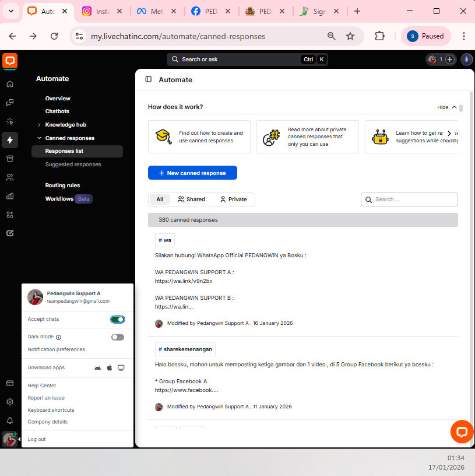Open Reports bar chart icon

coord(10,196)
